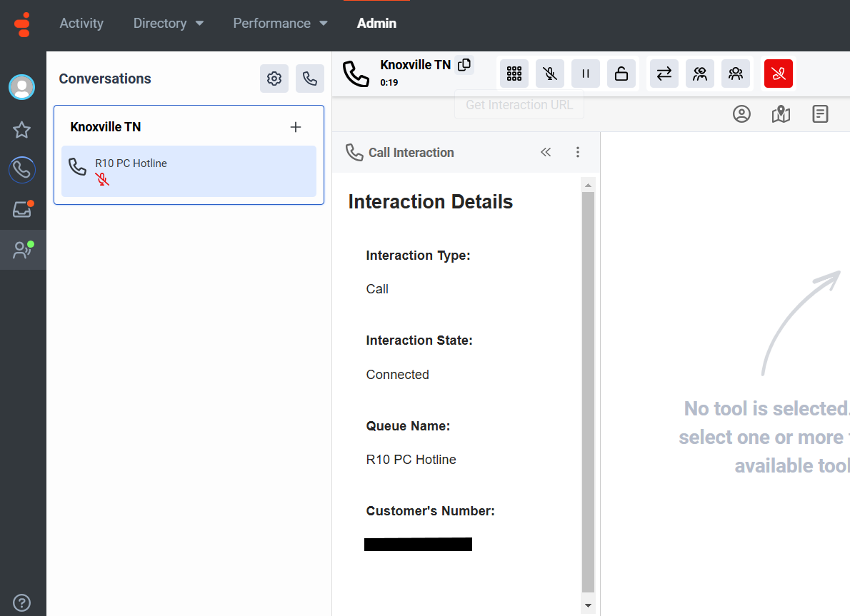
Task: Add interaction with plus icon in Knoxville TN
Action: click(296, 127)
